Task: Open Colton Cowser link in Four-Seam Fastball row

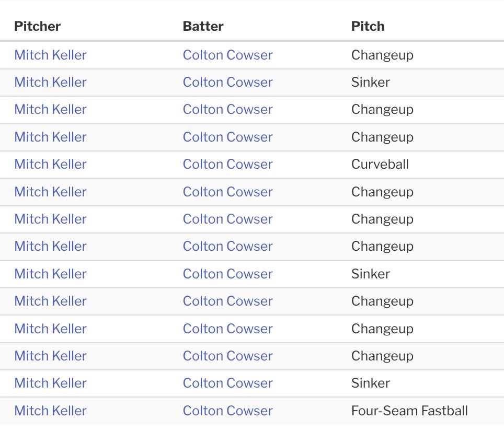Action: click(227, 411)
